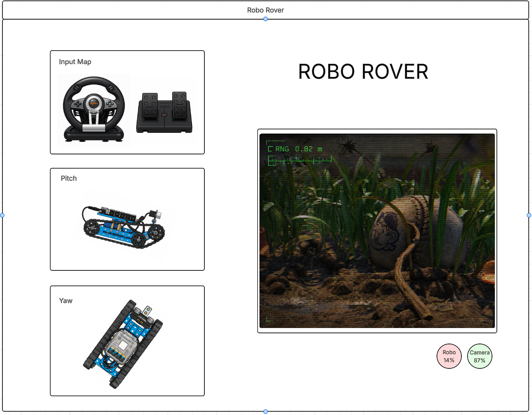Select the Robo Rover frame title

pyautogui.click(x=265, y=10)
